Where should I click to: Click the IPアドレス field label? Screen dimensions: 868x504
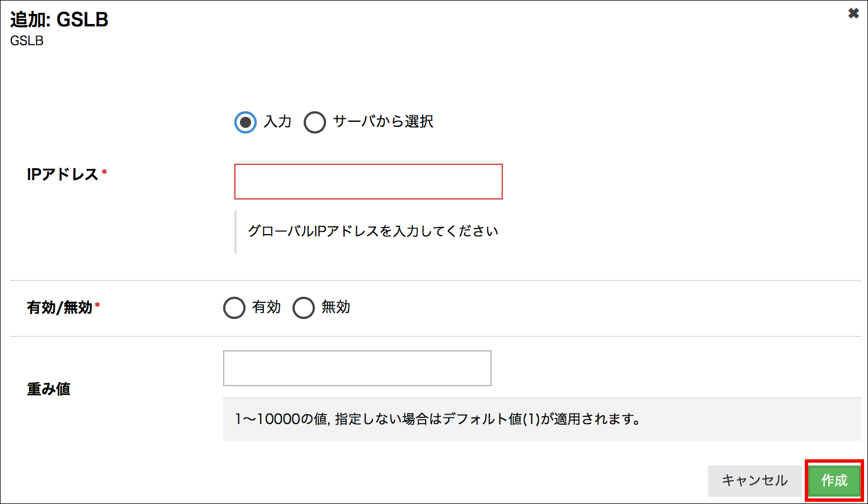coord(63,174)
